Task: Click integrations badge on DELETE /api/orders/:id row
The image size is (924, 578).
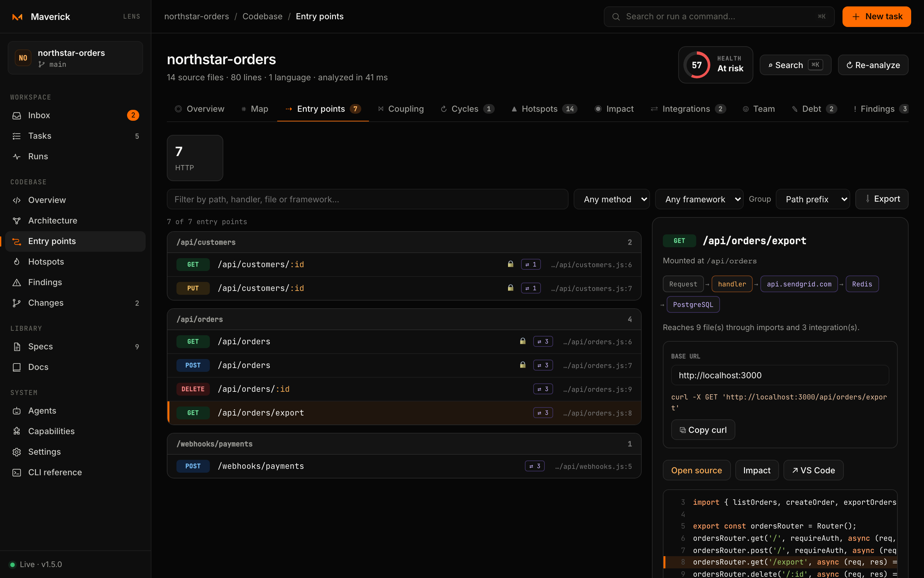Action: point(543,389)
